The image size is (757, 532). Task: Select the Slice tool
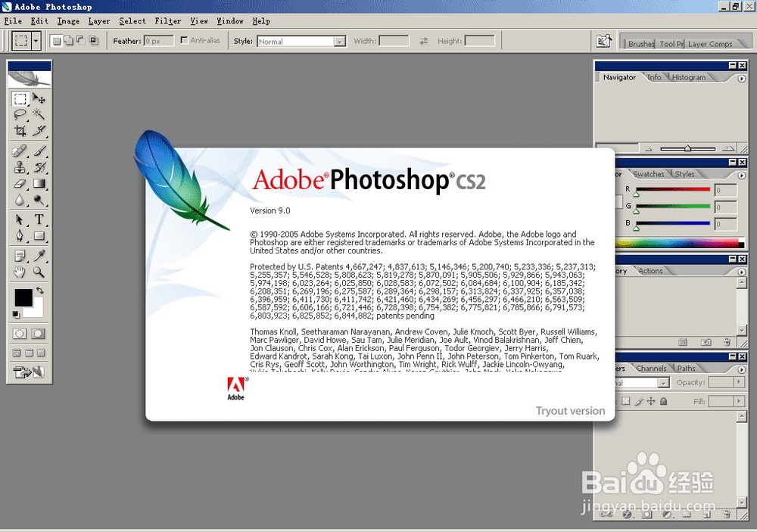pos(39,130)
